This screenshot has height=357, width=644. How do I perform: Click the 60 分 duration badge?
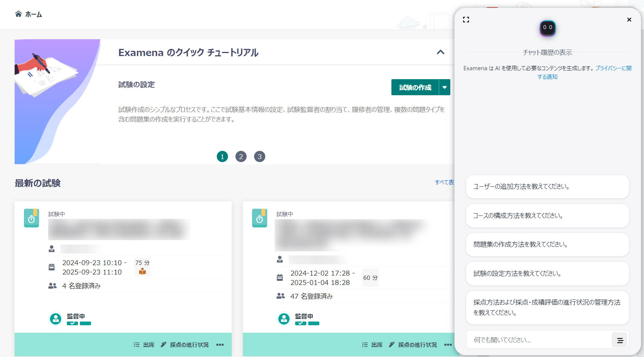coord(371,278)
